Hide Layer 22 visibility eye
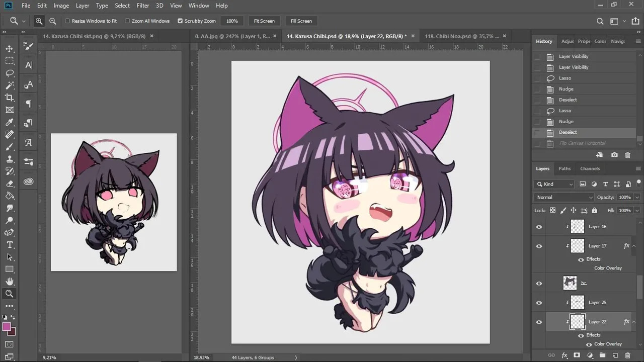This screenshot has width=644, height=362. coord(539,322)
